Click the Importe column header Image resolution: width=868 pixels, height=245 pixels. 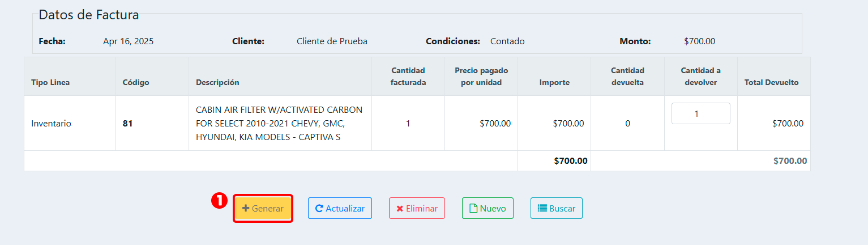pos(554,83)
